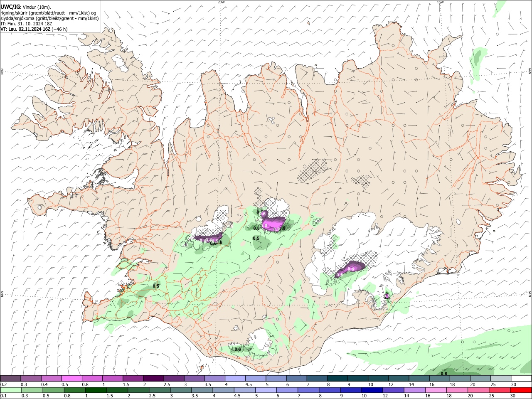The image size is (532, 399).
Task: Click '12' label in the lower legend row
Action: click(385, 396)
